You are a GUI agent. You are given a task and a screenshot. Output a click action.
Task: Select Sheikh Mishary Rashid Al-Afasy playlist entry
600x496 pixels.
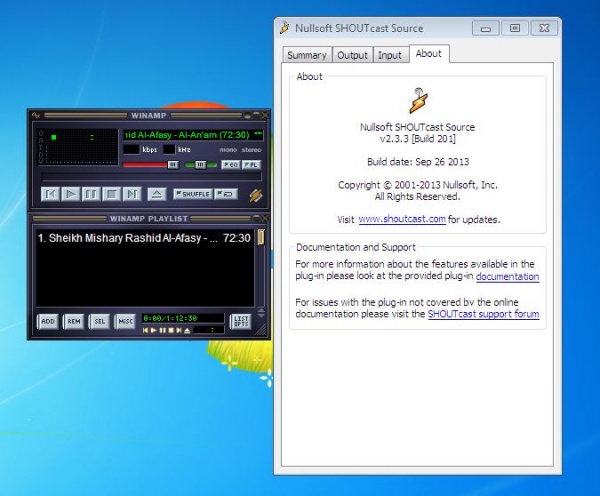tap(144, 238)
